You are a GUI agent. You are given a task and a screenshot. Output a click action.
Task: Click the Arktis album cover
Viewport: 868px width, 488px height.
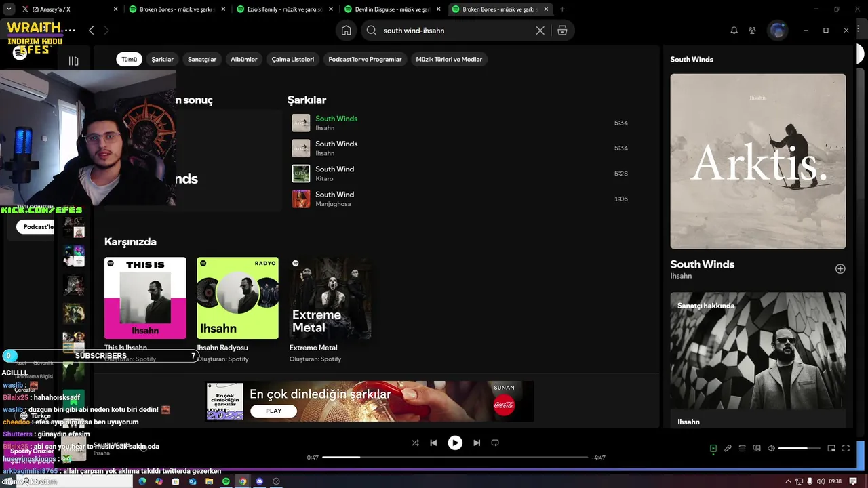pos(758,161)
